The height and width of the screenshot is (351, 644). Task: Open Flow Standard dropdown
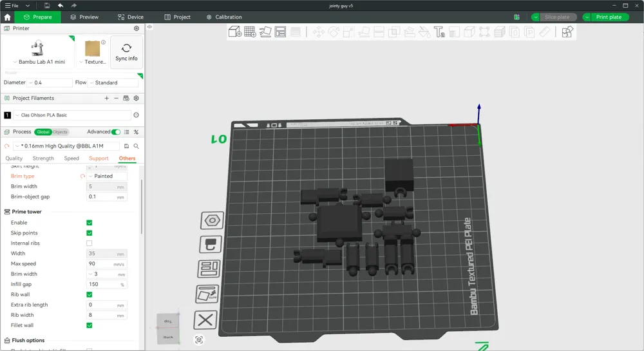tap(113, 82)
